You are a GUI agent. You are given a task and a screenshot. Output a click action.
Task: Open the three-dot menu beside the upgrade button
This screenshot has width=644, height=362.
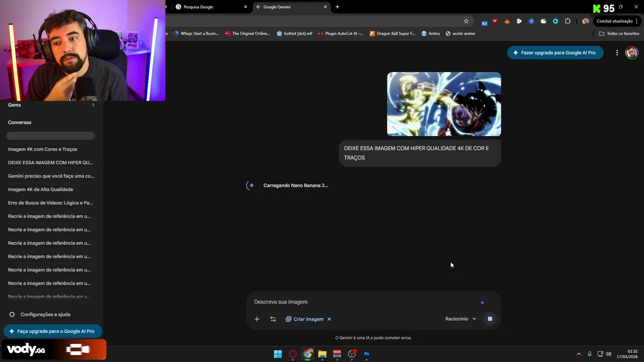click(x=617, y=52)
